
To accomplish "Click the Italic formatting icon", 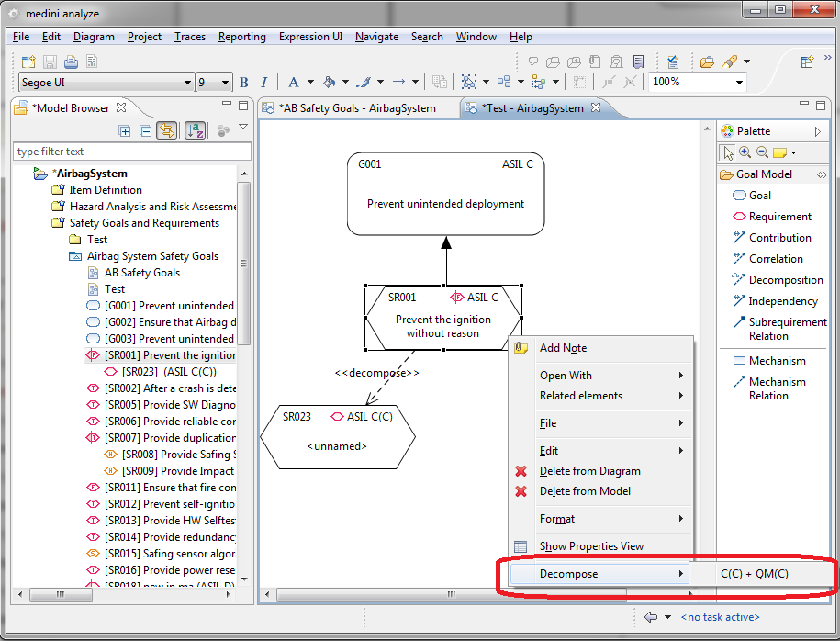I will pyautogui.click(x=264, y=82).
